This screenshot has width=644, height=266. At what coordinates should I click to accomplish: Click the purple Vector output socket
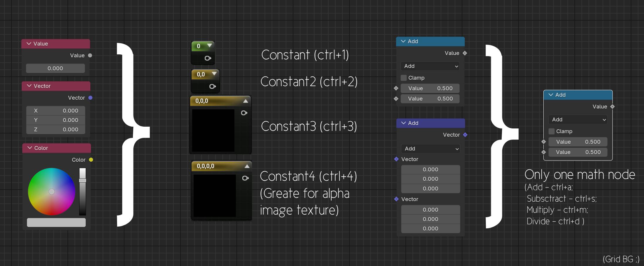90,98
